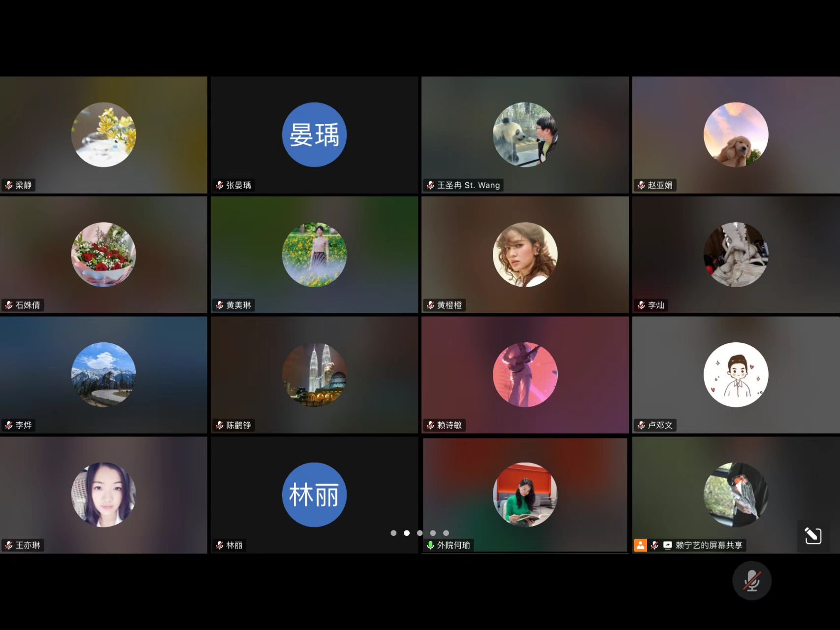The width and height of the screenshot is (840, 630).
Task: Select the snowy mountain avatar of 李烨
Action: click(103, 374)
